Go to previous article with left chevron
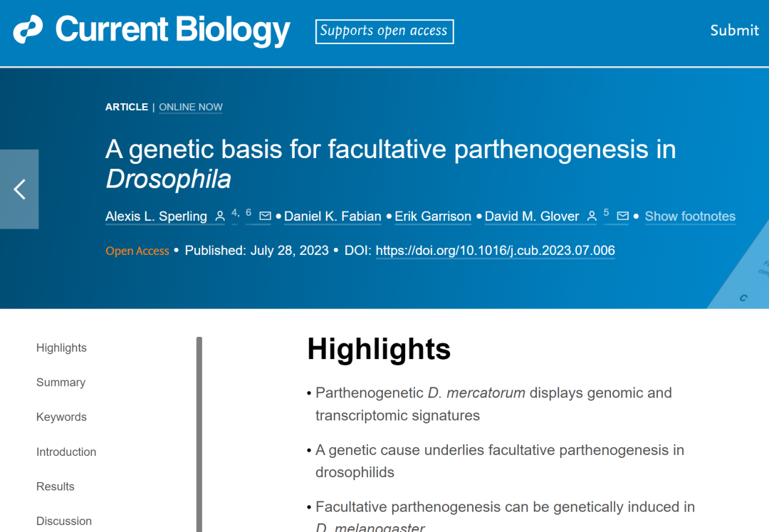 tap(19, 189)
